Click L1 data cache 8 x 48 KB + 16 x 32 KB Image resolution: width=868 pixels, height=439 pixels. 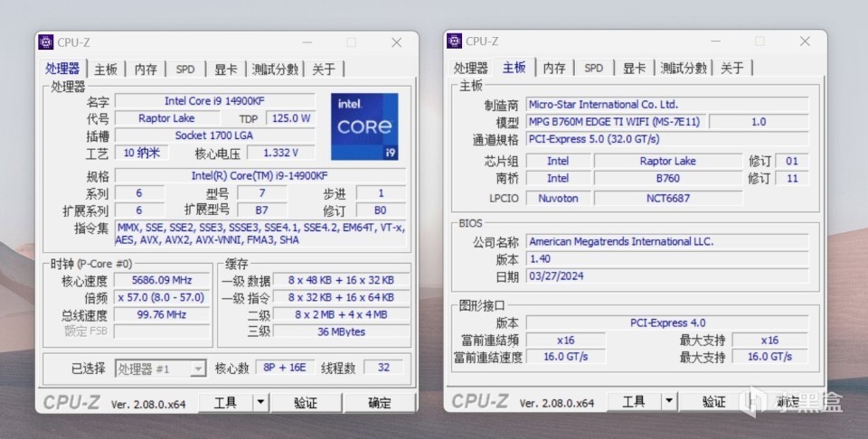(x=341, y=280)
